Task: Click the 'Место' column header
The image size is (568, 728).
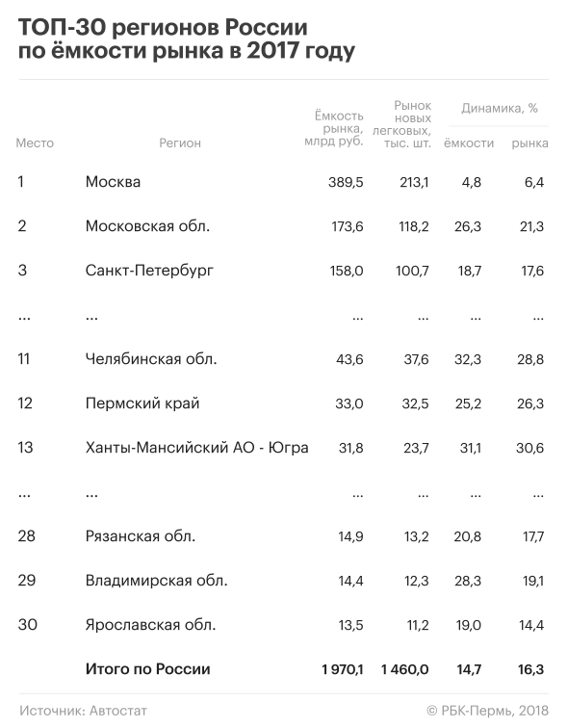Action: 35,143
